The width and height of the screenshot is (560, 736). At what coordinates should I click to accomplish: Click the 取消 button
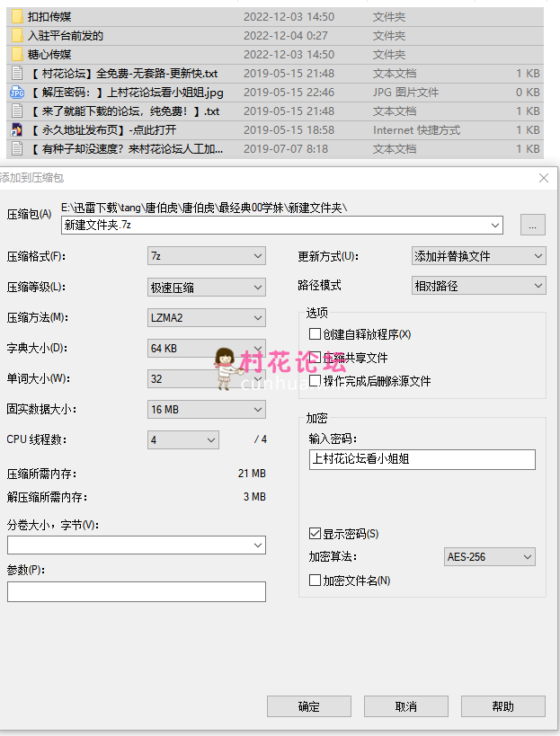click(406, 706)
